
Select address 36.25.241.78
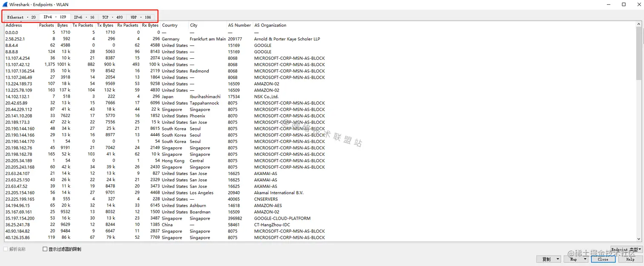pos(17,225)
